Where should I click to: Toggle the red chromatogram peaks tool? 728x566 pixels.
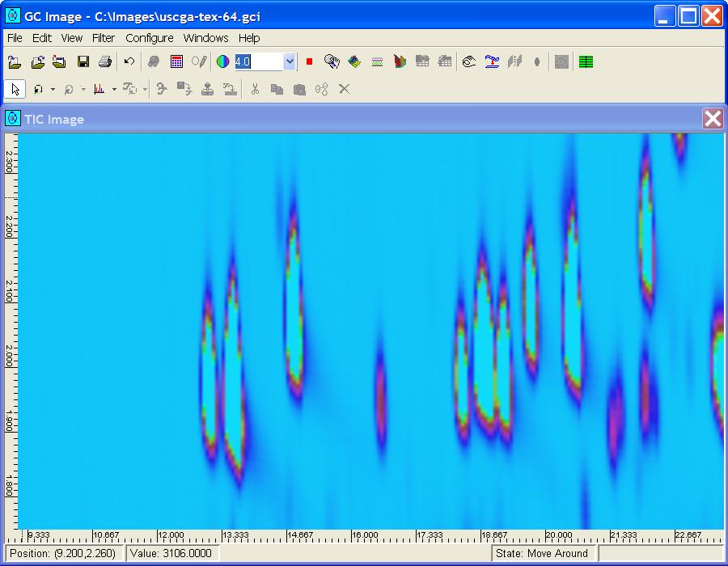[x=99, y=89]
